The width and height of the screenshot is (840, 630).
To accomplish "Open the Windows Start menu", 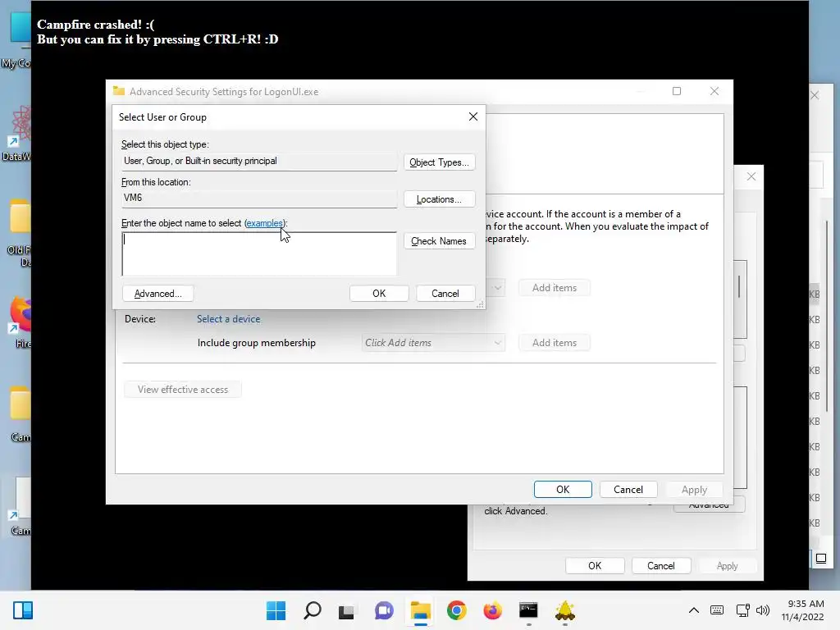I will [x=276, y=610].
